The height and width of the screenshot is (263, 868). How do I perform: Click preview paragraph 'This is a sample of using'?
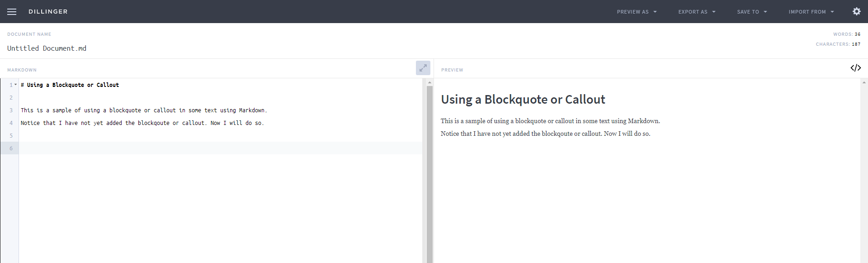pos(550,121)
